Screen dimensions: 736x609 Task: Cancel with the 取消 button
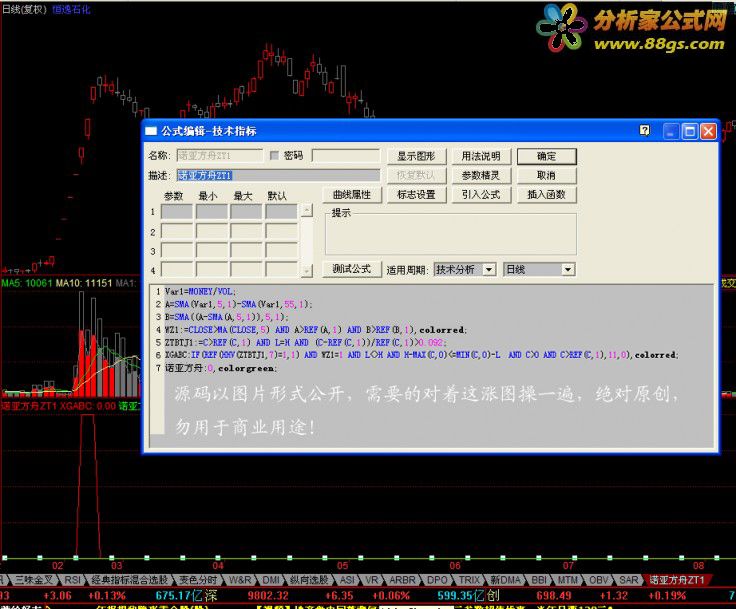point(546,175)
